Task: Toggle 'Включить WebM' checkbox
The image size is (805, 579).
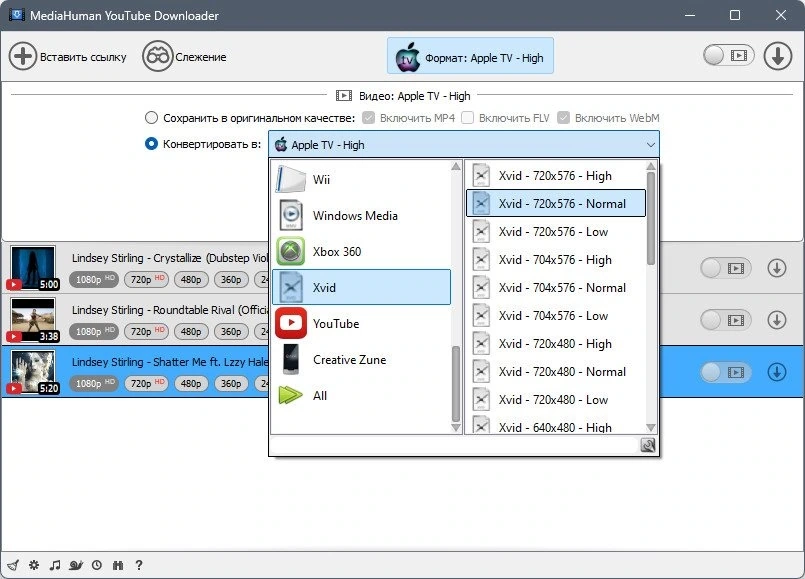Action: 563,118
